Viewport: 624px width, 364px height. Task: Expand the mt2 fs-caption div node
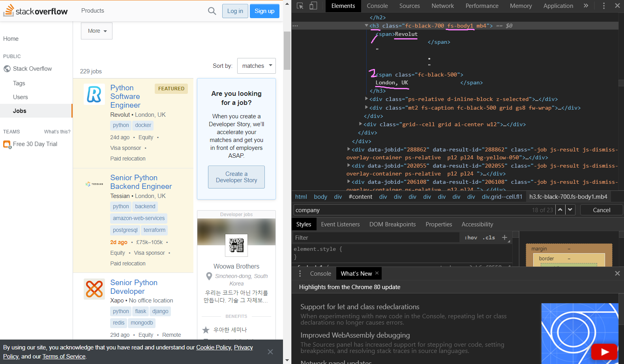(x=366, y=107)
